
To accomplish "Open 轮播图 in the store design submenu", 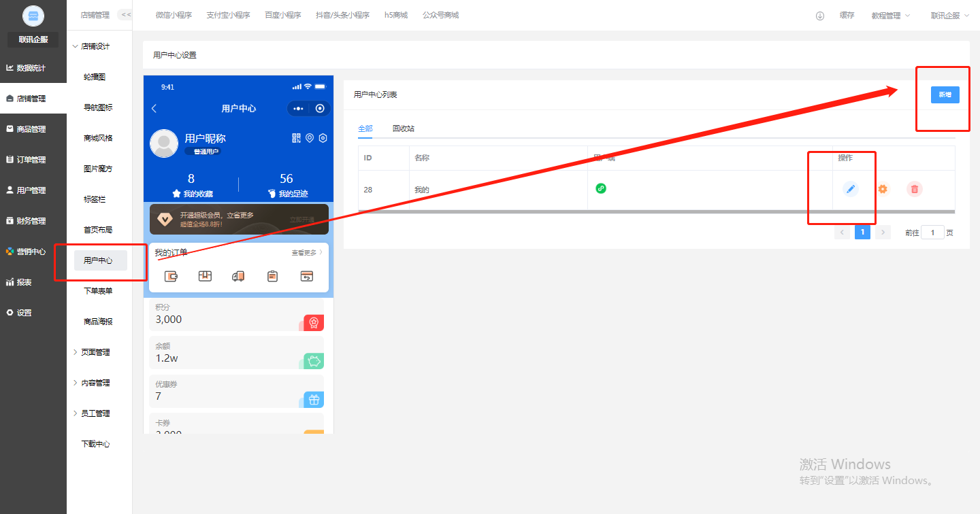I will [95, 77].
